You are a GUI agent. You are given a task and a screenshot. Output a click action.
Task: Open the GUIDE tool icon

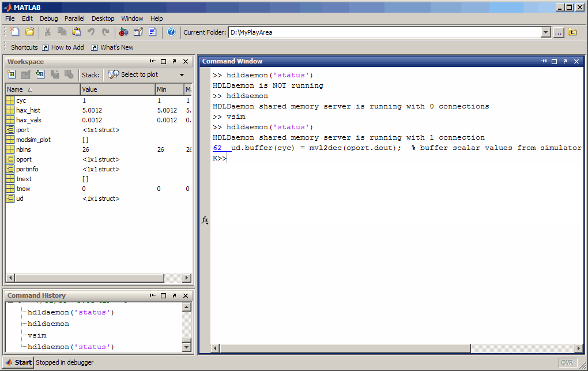coord(138,32)
